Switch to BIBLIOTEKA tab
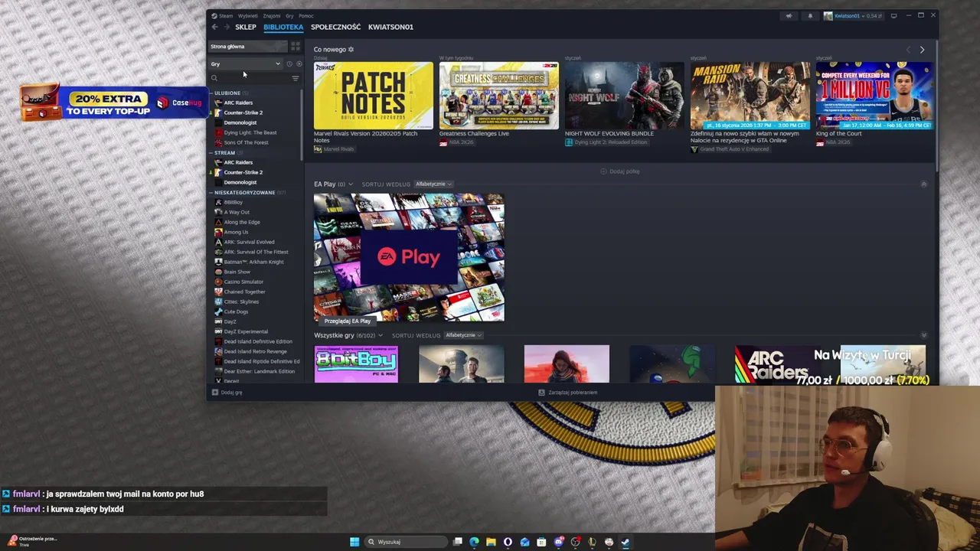The width and height of the screenshot is (980, 551). pyautogui.click(x=283, y=27)
